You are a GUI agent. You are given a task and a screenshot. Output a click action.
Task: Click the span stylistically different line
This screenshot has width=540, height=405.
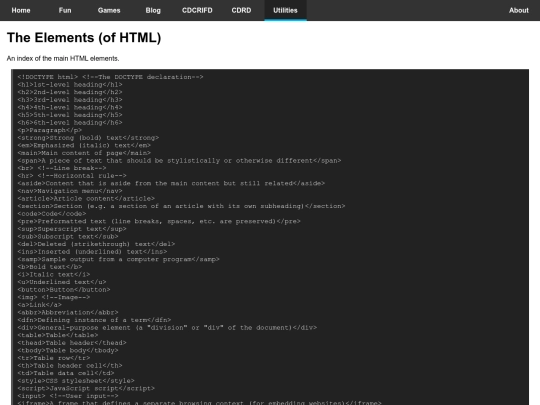(179, 160)
